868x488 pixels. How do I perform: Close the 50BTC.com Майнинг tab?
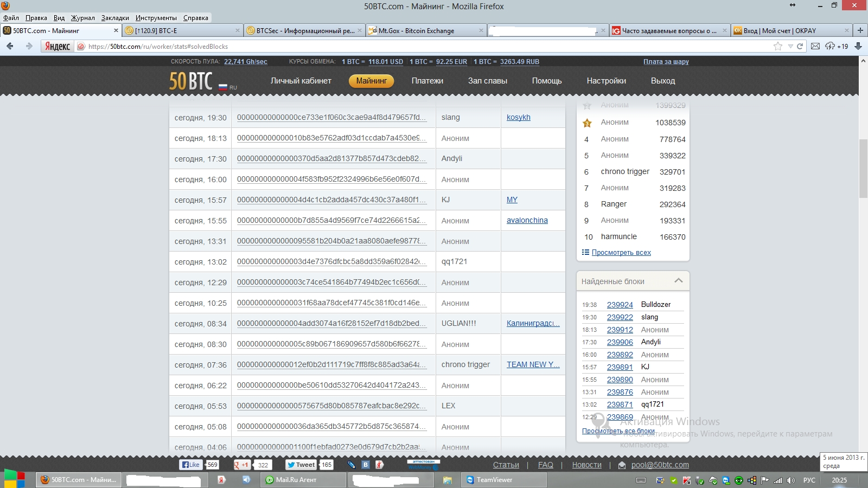(116, 30)
